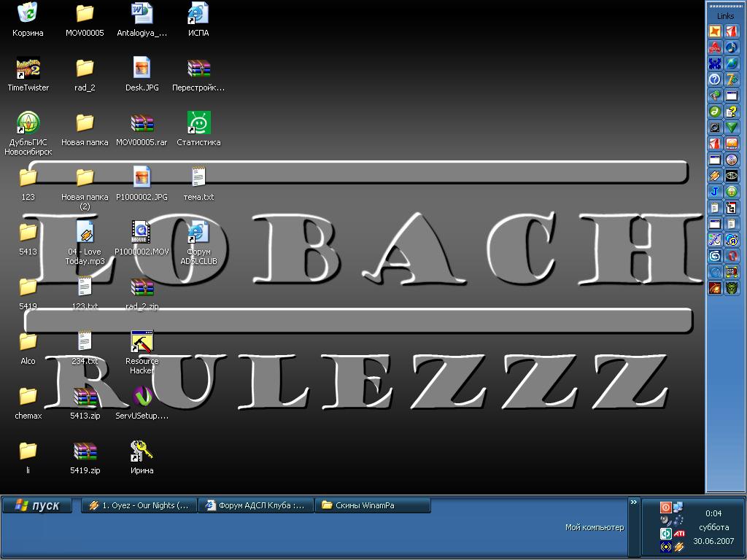Launch the blue question mark help icon in Links
The height and width of the screenshot is (560, 747).
tap(715, 79)
